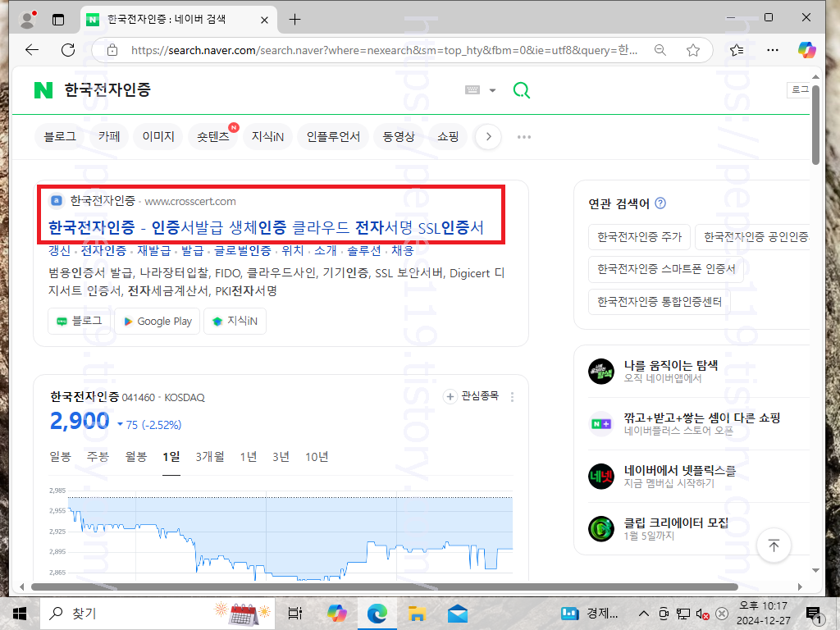
Task: Select the 동영상 search tab
Action: (399, 137)
